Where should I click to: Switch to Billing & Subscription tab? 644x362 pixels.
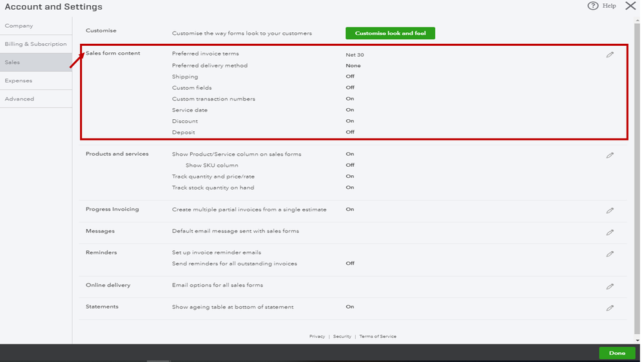coord(35,44)
